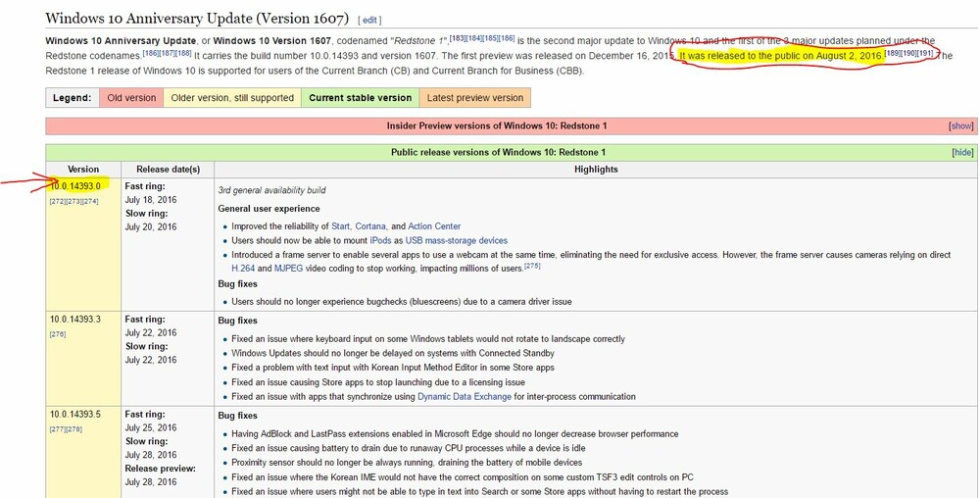Click citation reference 275

531,265
